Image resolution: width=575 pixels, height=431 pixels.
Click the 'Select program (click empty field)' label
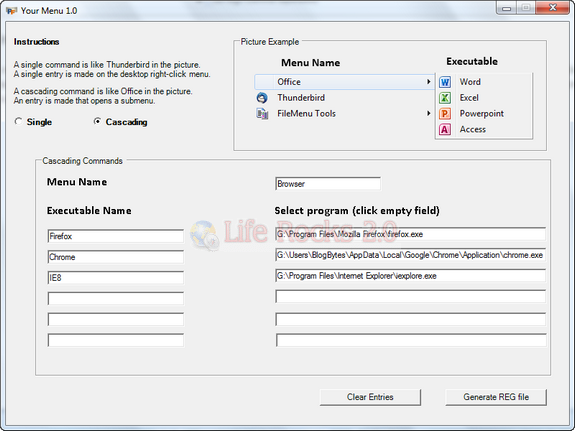pos(357,211)
